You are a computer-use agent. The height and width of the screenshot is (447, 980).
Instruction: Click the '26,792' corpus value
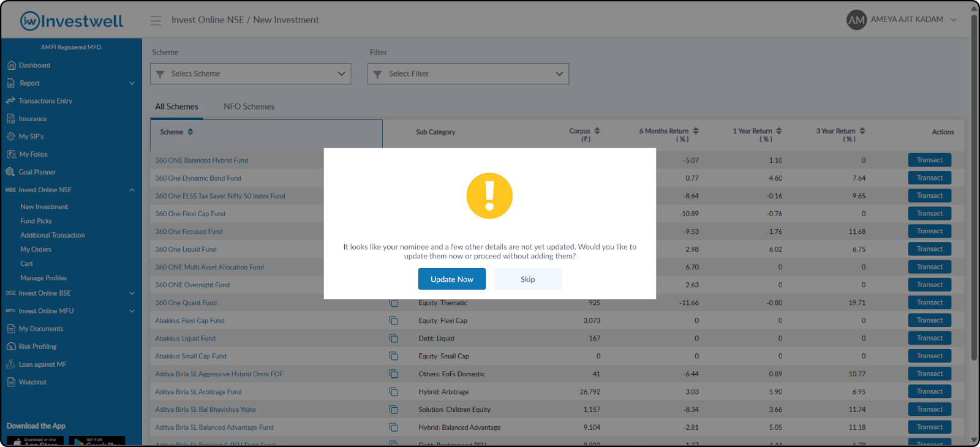coord(590,392)
